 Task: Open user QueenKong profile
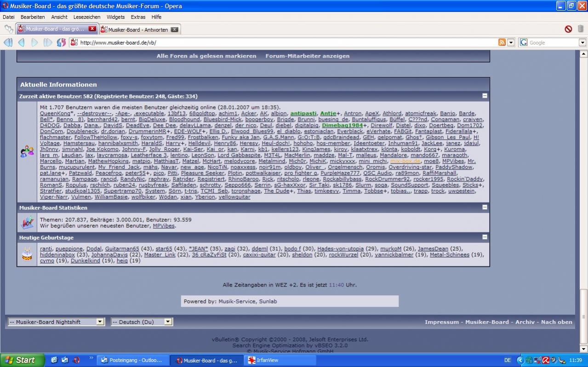coord(55,113)
